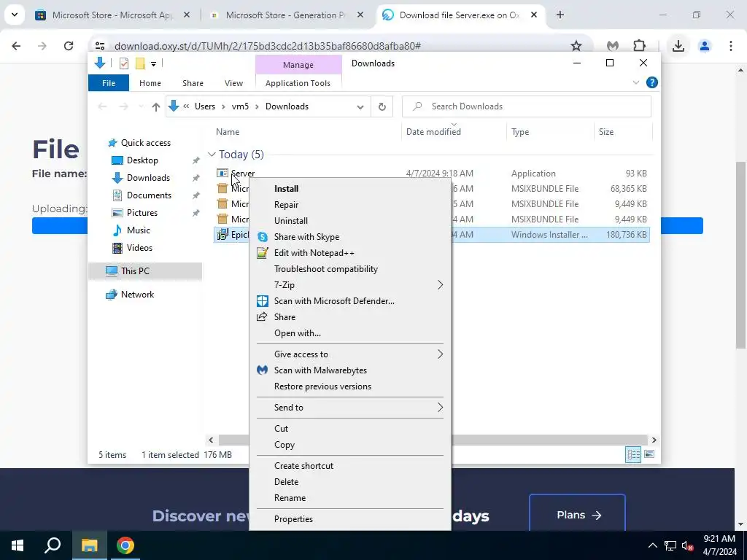Expand the 7-Zip submenu arrow
This screenshot has height=560, width=747.
coord(440,285)
